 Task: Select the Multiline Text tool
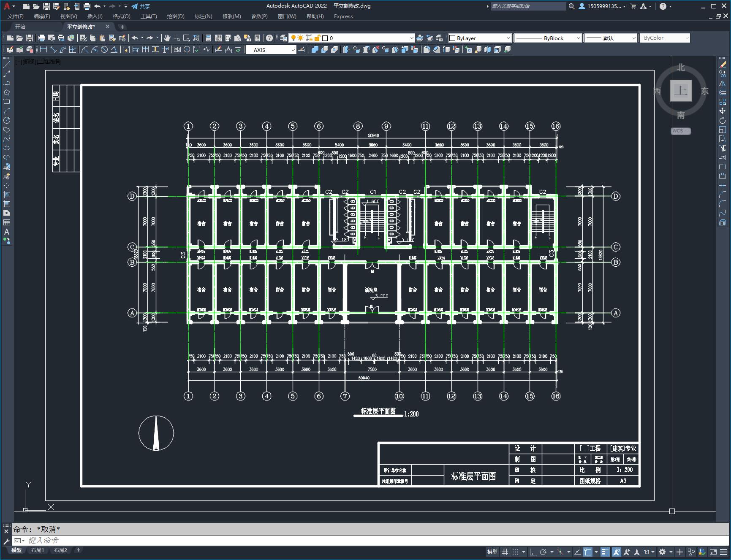coord(7,232)
